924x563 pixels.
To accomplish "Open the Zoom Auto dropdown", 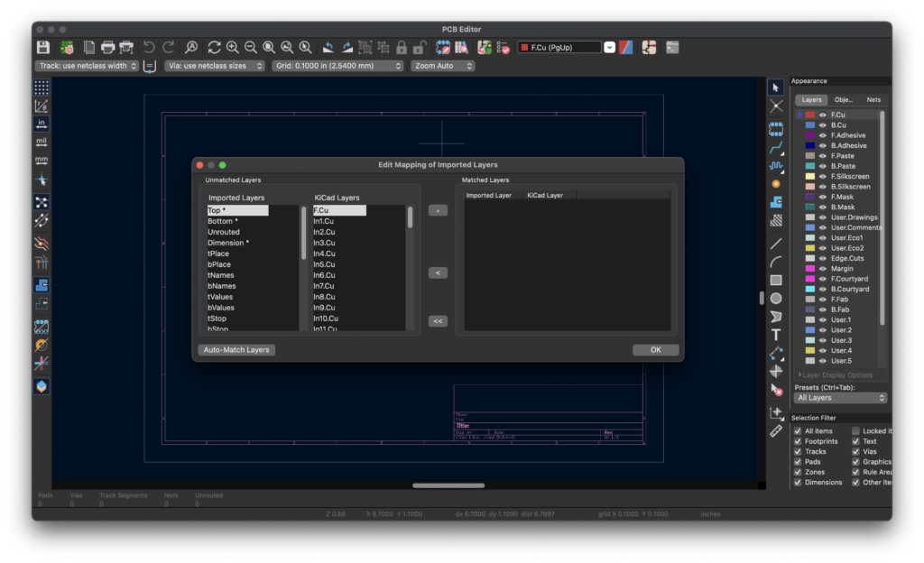I will coord(443,66).
